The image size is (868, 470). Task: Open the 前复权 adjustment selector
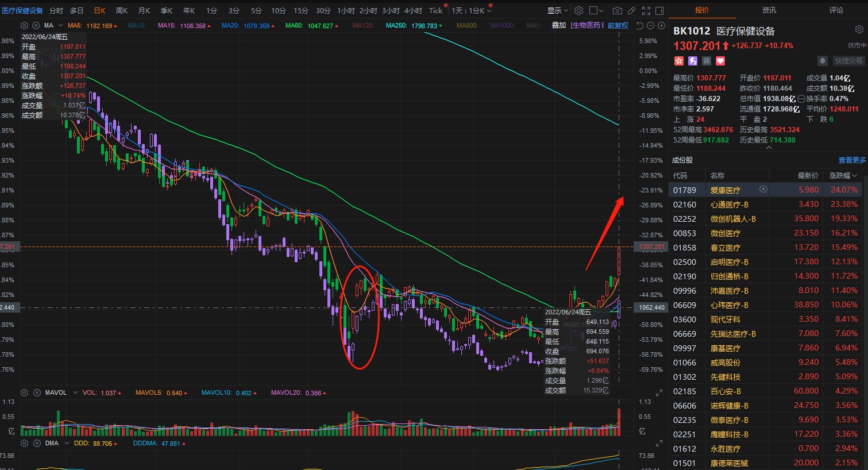618,26
